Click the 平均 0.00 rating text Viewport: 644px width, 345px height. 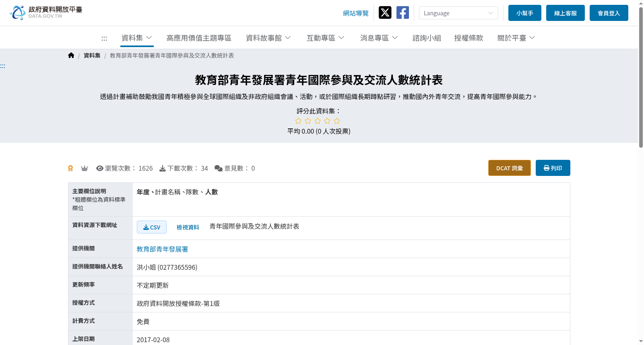pyautogui.click(x=319, y=131)
